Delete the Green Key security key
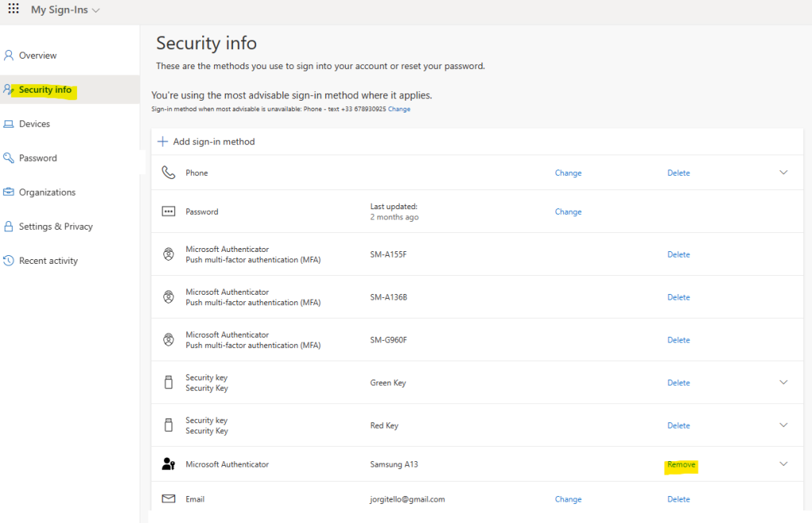 [679, 383]
